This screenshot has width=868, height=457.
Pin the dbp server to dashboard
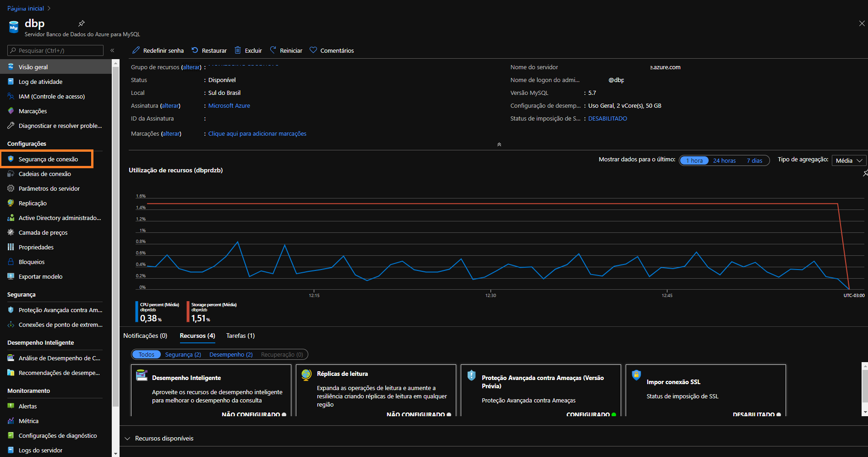tap(82, 23)
